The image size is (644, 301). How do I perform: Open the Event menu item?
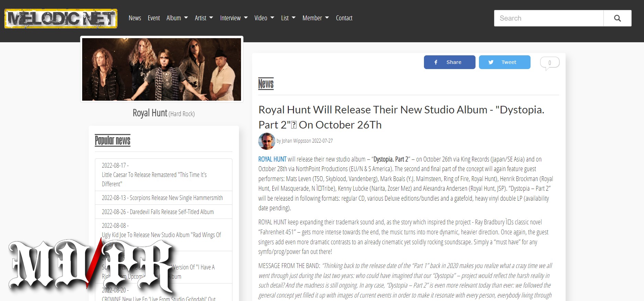click(x=154, y=18)
